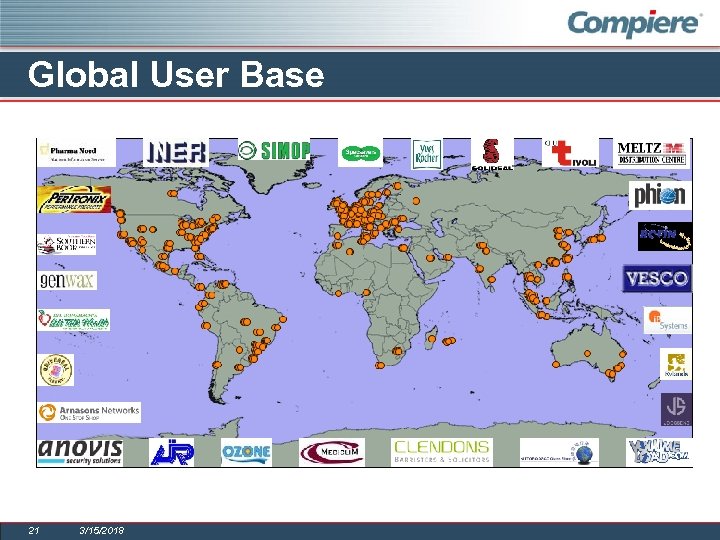Image resolution: width=720 pixels, height=540 pixels.
Task: Click the red Solideal logo
Action: pos(492,154)
